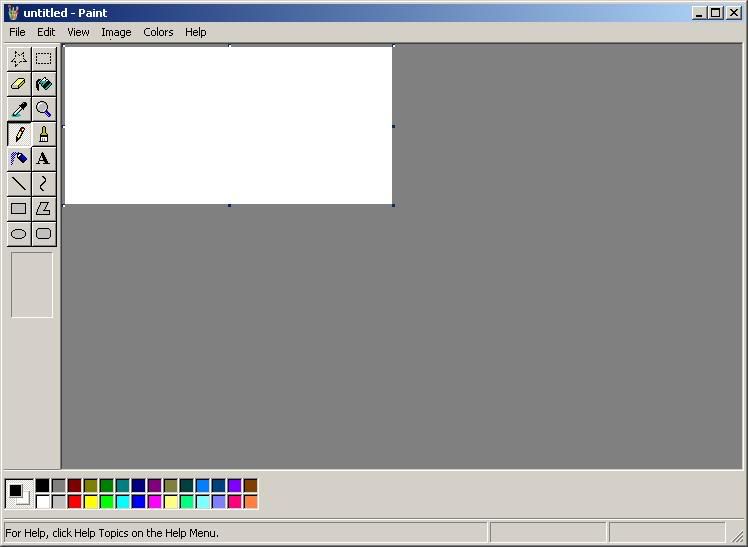Pick the dark gray palette swatch
Viewport: 748px width, 547px height.
coord(59,485)
